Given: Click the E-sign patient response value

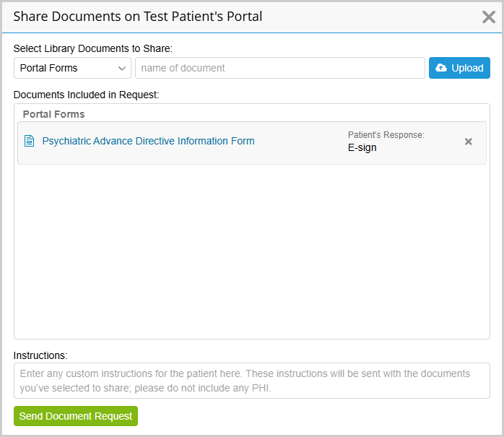Looking at the screenshot, I should pos(362,147).
